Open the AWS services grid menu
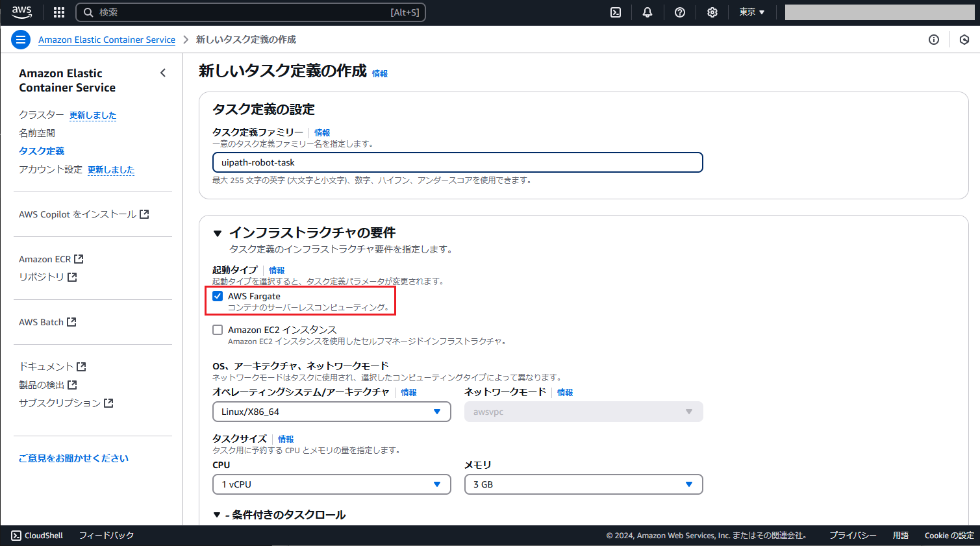 point(59,12)
